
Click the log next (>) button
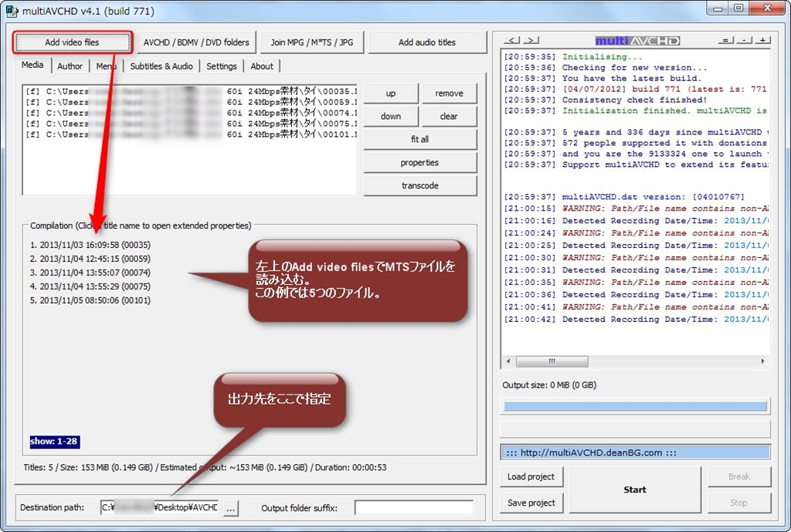(x=531, y=40)
